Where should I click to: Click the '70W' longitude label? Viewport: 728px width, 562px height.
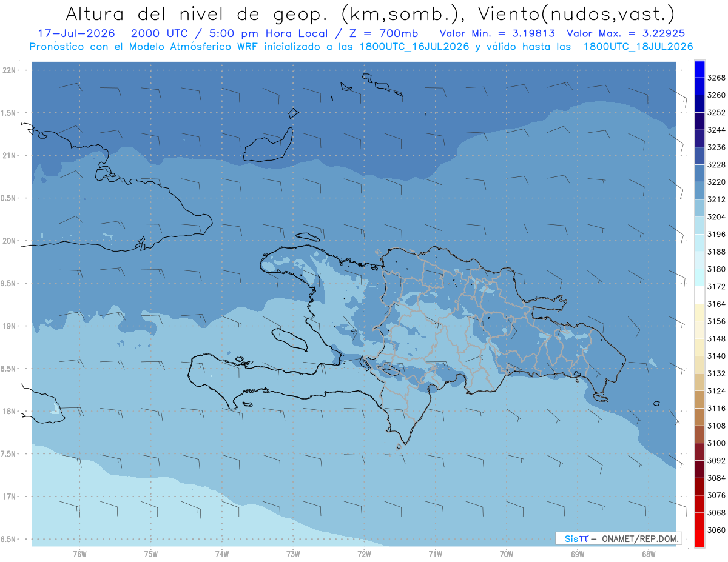click(x=507, y=554)
